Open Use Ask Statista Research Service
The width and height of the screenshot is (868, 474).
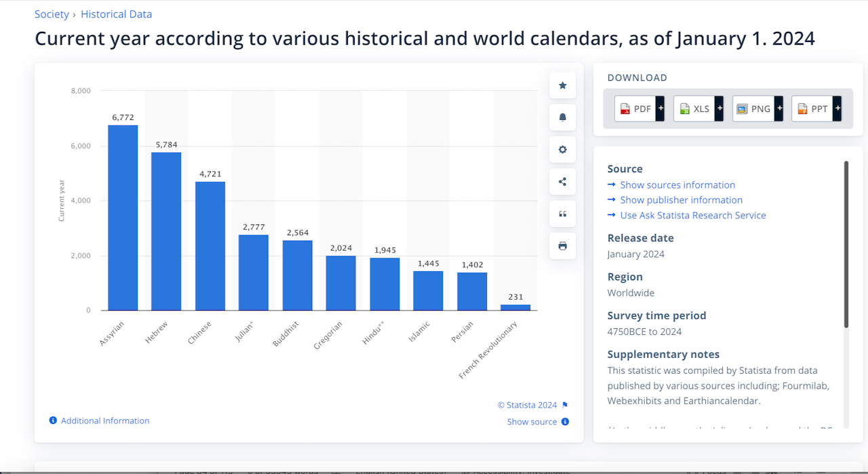coord(692,216)
